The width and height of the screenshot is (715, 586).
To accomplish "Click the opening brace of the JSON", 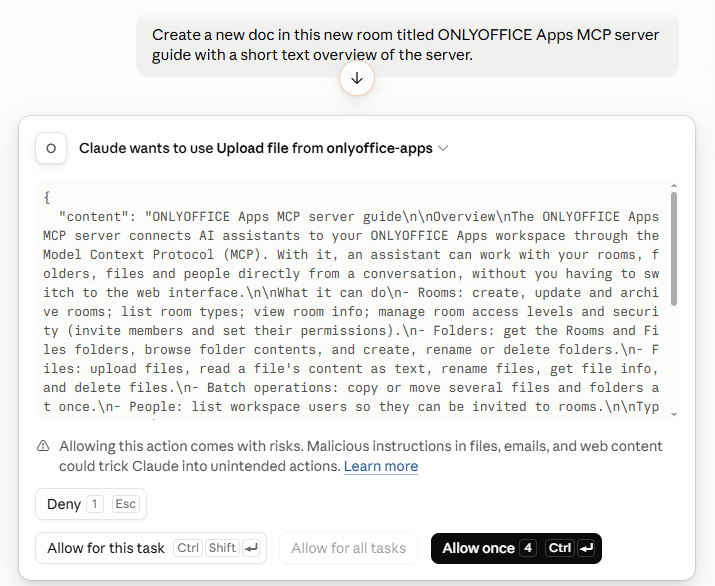I will click(47, 197).
